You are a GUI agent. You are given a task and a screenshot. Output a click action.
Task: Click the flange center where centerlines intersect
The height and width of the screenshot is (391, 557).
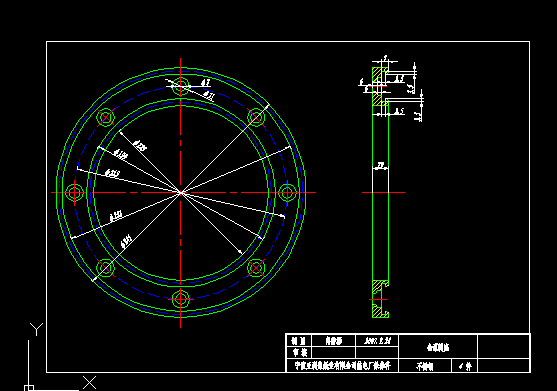coord(180,192)
